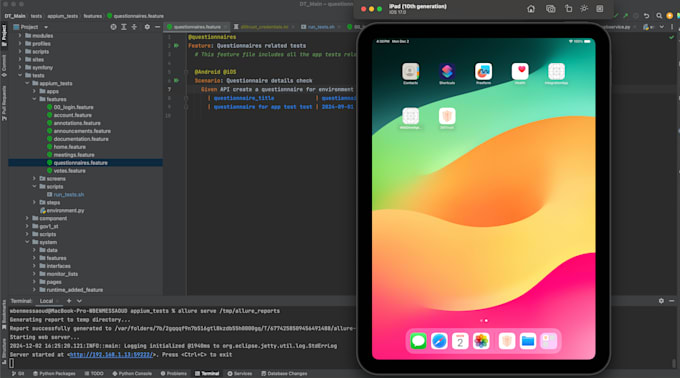Click features breadcrumb in navigation bar
The image size is (680, 378).
click(x=92, y=16)
